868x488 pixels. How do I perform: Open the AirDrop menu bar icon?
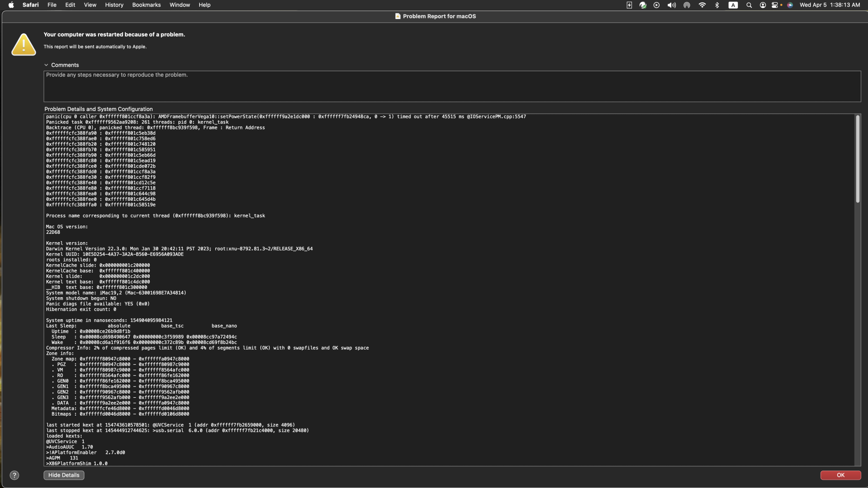pyautogui.click(x=687, y=5)
